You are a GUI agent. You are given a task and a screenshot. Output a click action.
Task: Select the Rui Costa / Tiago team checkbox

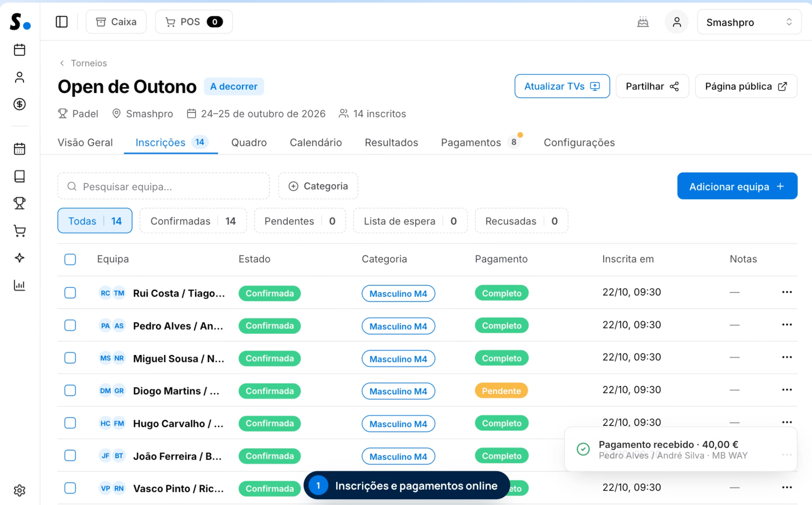pos(70,293)
